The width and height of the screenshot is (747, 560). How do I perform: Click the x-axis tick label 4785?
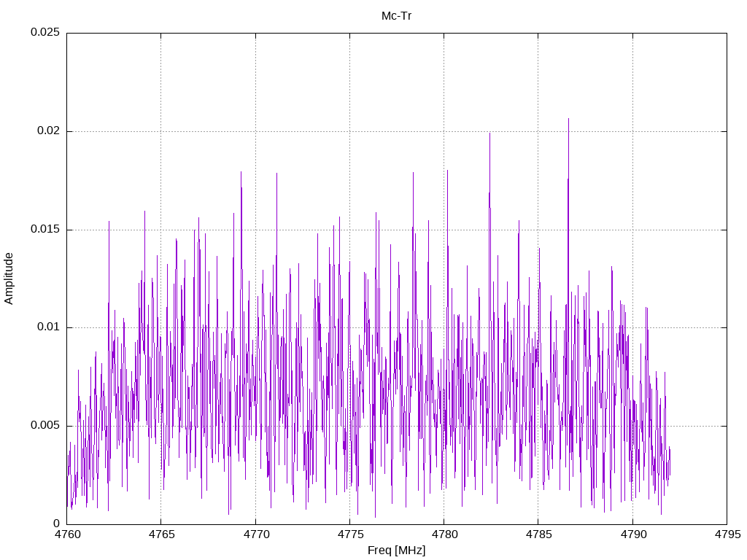(x=539, y=534)
